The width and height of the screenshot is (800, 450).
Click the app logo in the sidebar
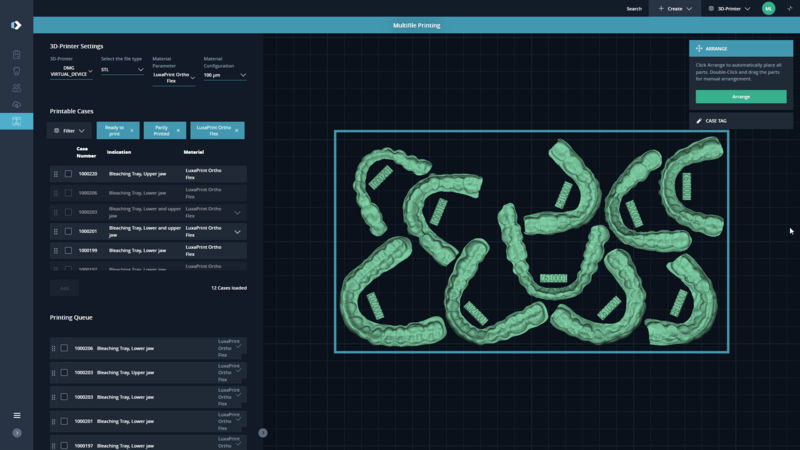coord(16,25)
